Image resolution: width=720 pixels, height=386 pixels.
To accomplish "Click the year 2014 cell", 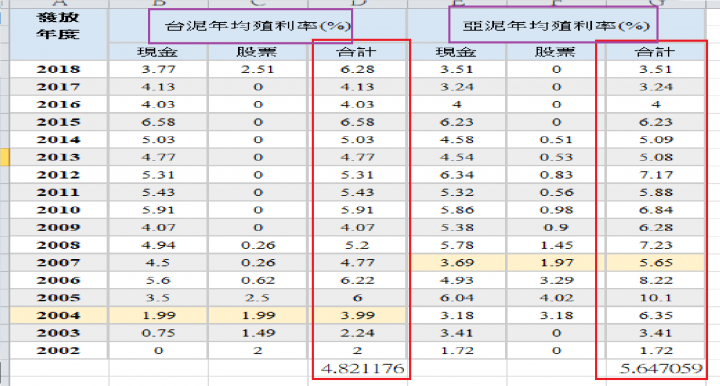I will 59,140.
